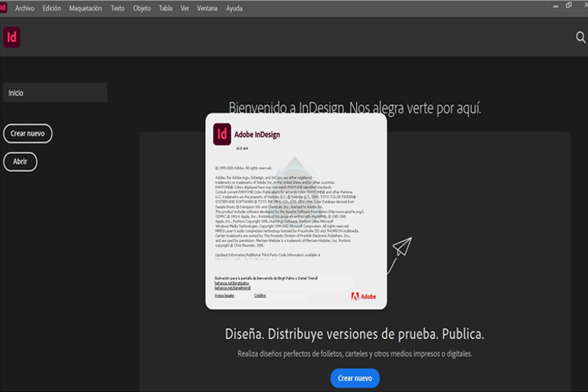Open the search magnifier icon

coord(581,37)
